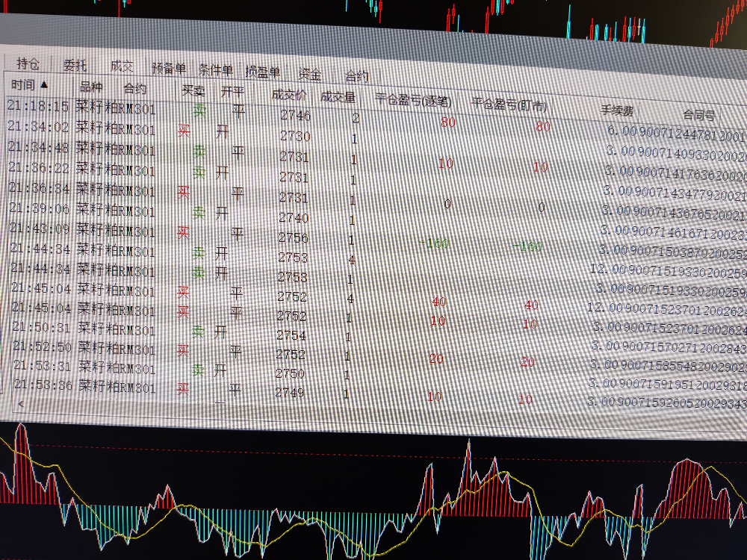This screenshot has height=560, width=747.
Task: Click the volume 2 in 21:18:15 row
Action: tap(356, 118)
